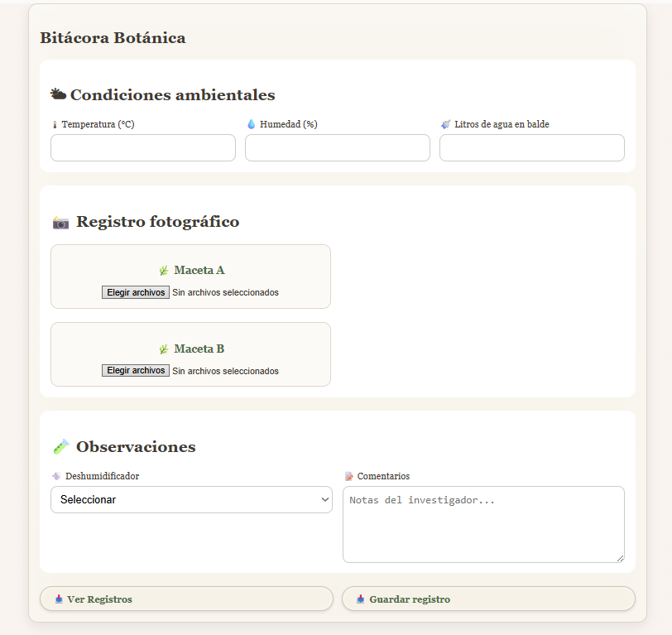The height and width of the screenshot is (635, 672).
Task: Click 'Sin archivos seleccionados' under Maceta A
Action: [225, 292]
